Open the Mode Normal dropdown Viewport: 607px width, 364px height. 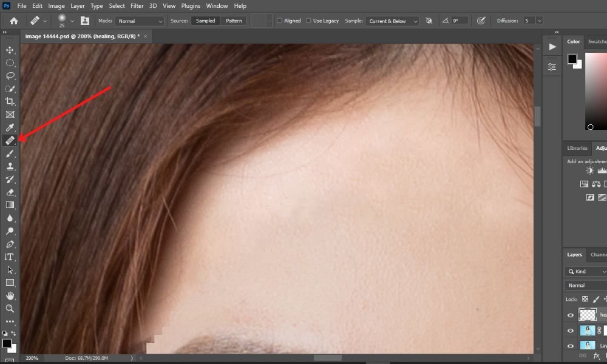coord(140,21)
